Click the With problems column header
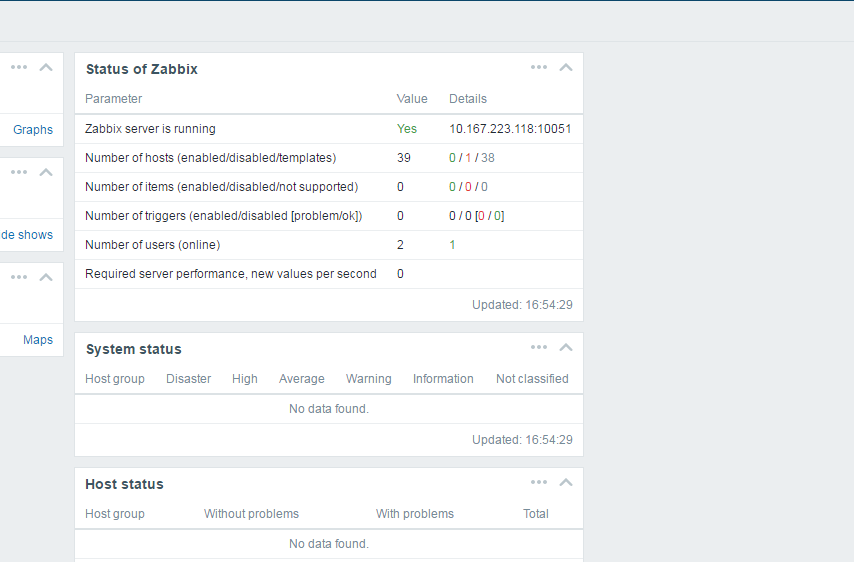The image size is (854, 562). [415, 514]
